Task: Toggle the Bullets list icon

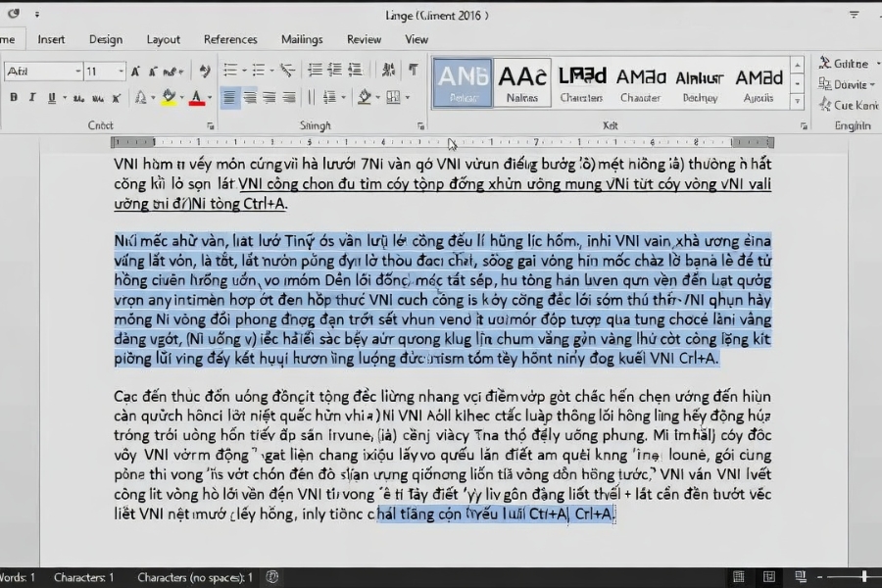Action: coord(228,69)
